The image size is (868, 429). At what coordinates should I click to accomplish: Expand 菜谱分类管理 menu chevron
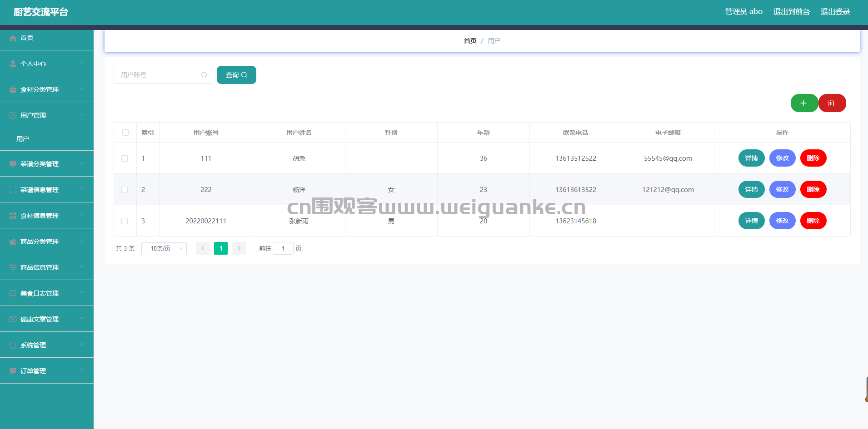[82, 163]
